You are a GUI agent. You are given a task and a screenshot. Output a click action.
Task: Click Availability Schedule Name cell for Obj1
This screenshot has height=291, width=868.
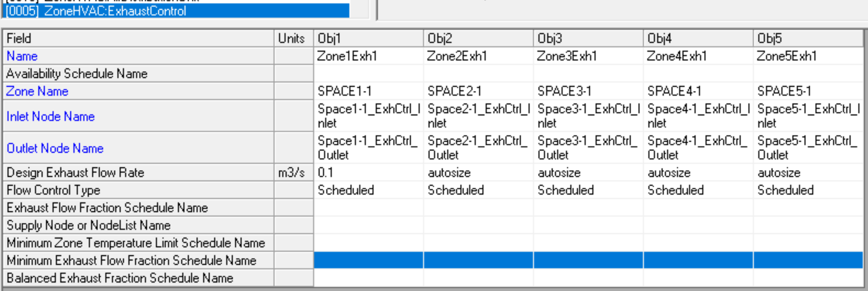click(x=368, y=74)
